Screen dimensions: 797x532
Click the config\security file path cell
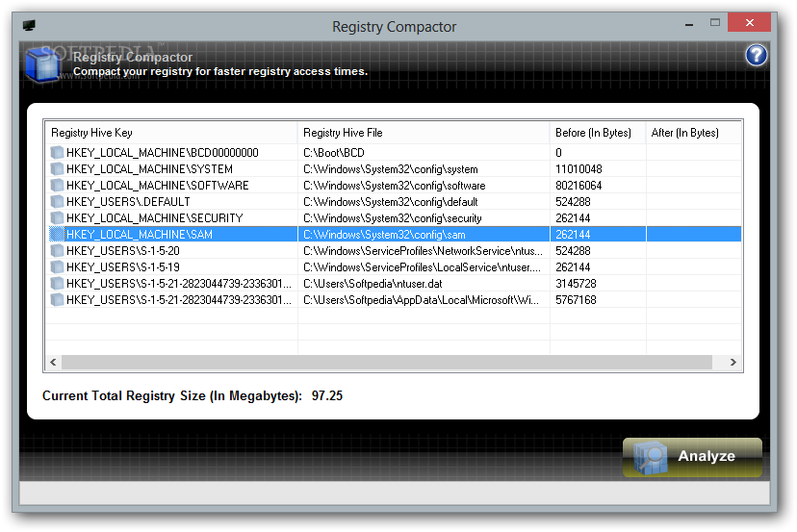click(393, 218)
